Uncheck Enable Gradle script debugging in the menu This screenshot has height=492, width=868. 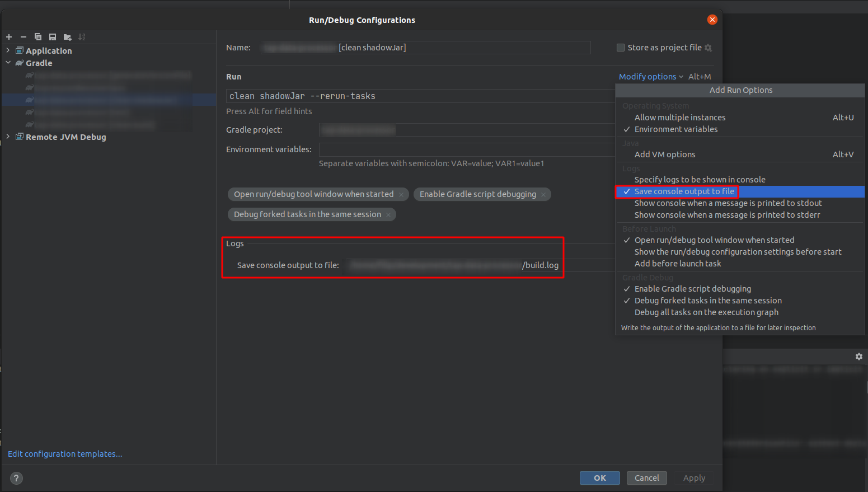tap(740, 289)
